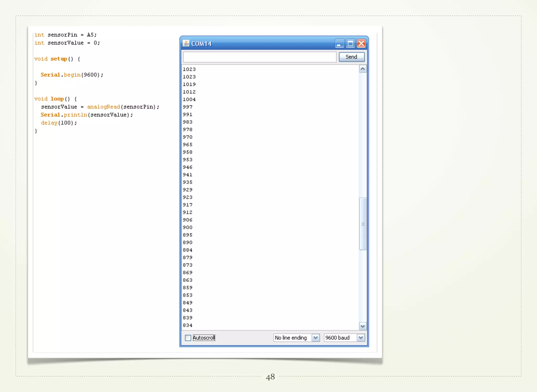
Task: Click the value 953 in serial output
Action: (x=188, y=160)
